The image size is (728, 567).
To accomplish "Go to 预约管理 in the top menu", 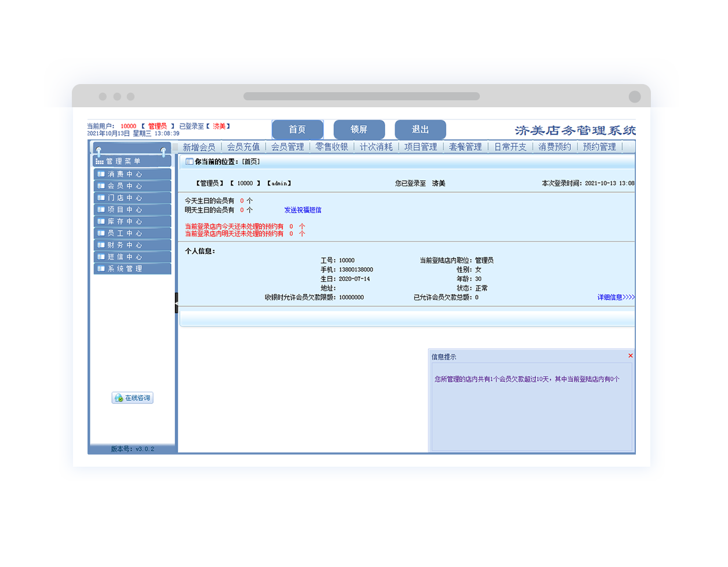I will [x=599, y=147].
